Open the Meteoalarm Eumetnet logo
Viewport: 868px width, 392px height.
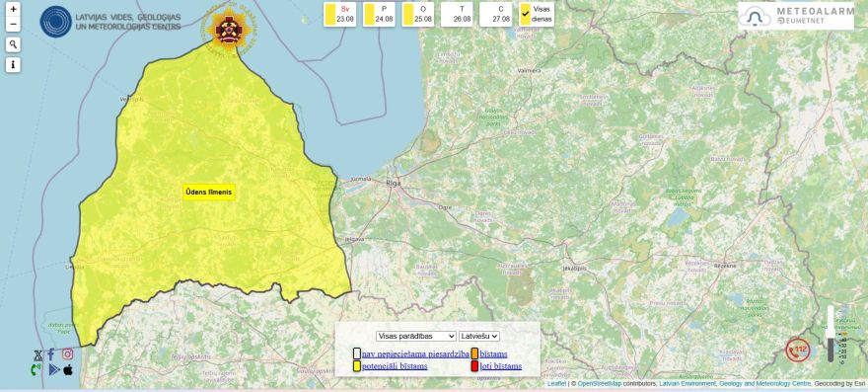pos(796,16)
